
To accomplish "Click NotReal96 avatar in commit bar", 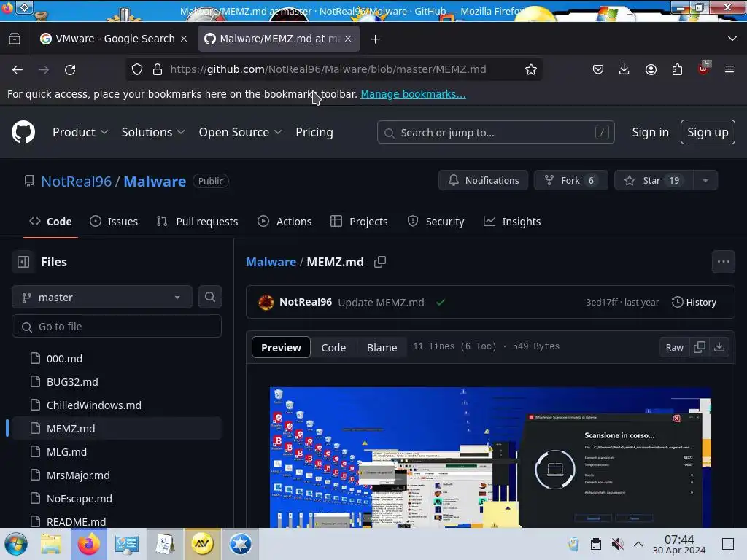I will [x=266, y=302].
